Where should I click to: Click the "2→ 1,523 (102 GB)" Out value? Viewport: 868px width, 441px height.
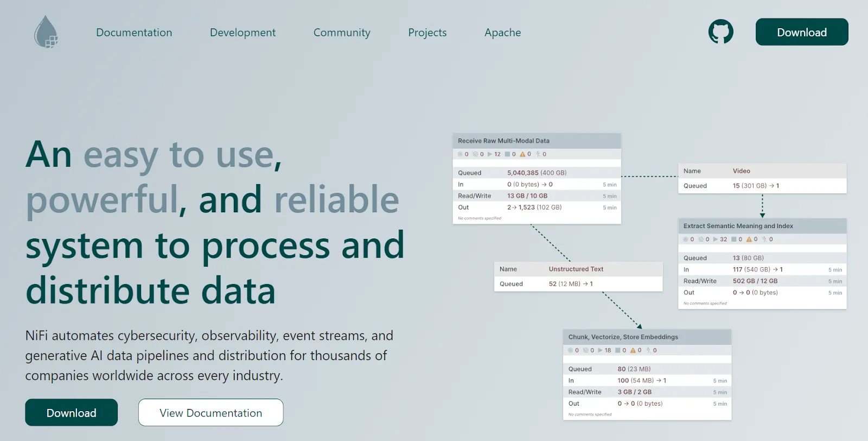(x=534, y=207)
